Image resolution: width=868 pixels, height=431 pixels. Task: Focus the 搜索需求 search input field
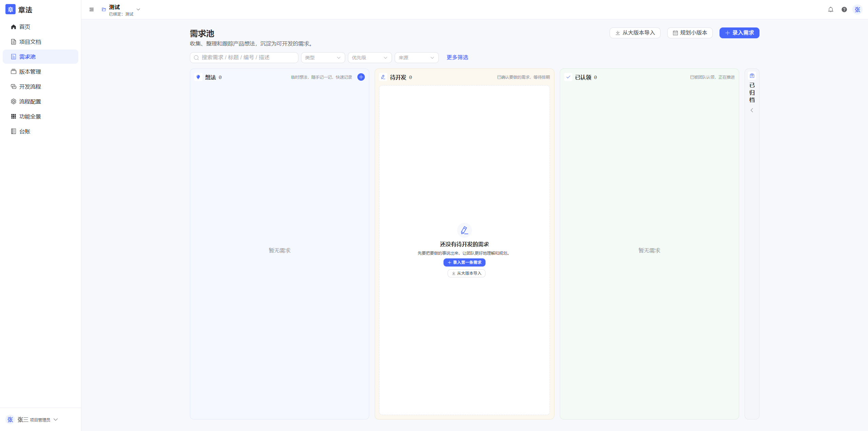click(x=244, y=58)
